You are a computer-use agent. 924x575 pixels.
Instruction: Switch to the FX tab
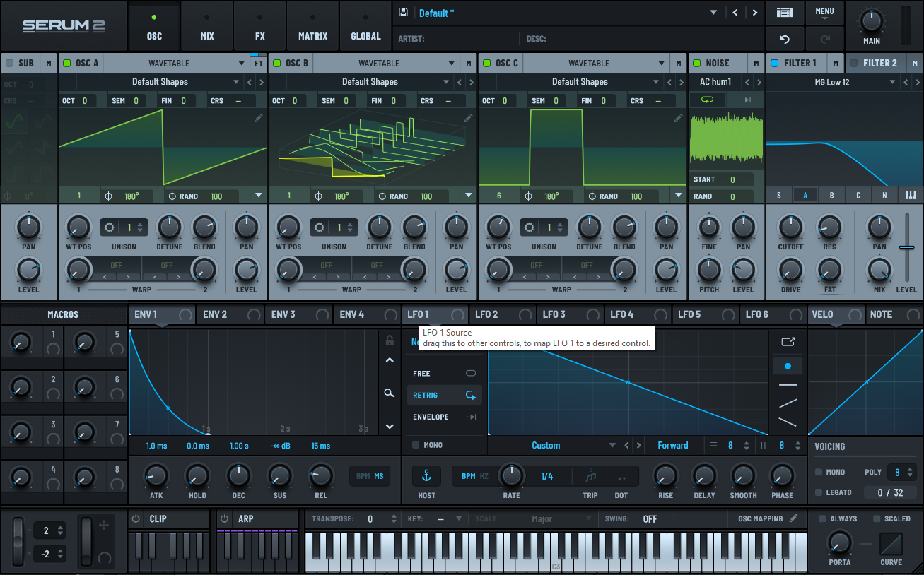tap(259, 26)
